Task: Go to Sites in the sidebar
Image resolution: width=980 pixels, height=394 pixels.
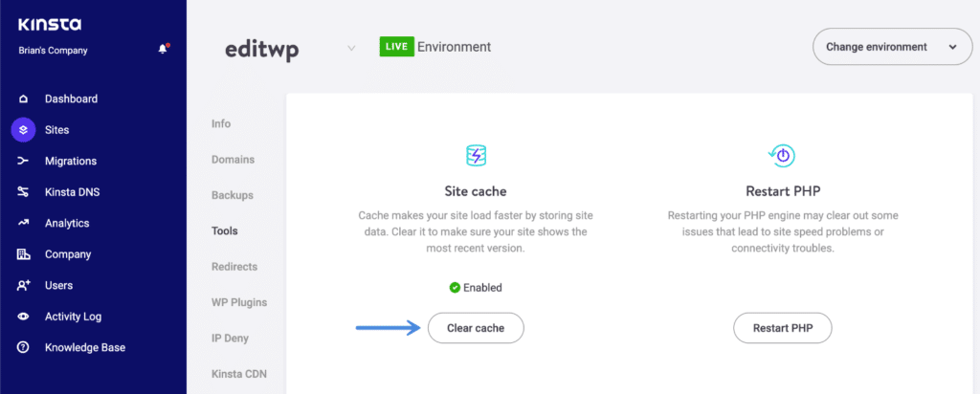Action: tap(56, 130)
